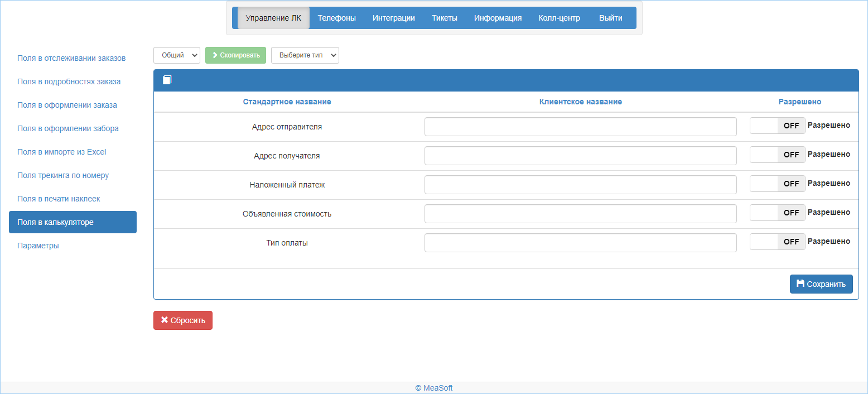The height and width of the screenshot is (394, 868).
Task: Click the Разрешено column header
Action: [800, 102]
